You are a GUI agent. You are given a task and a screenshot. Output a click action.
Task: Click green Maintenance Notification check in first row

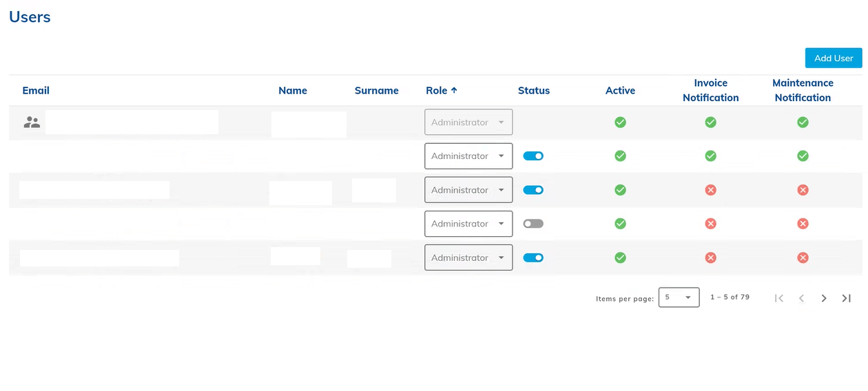803,123
